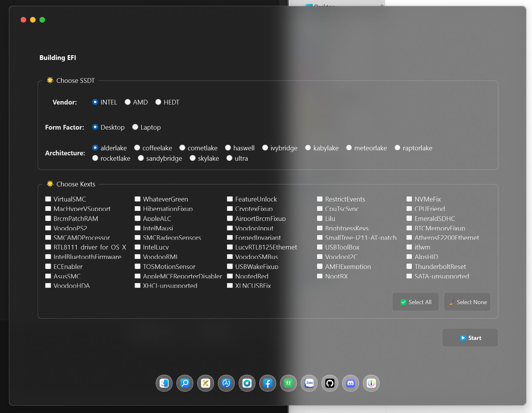This screenshot has height=413, width=532.
Task: Open the App Store update icon
Action: point(226,383)
